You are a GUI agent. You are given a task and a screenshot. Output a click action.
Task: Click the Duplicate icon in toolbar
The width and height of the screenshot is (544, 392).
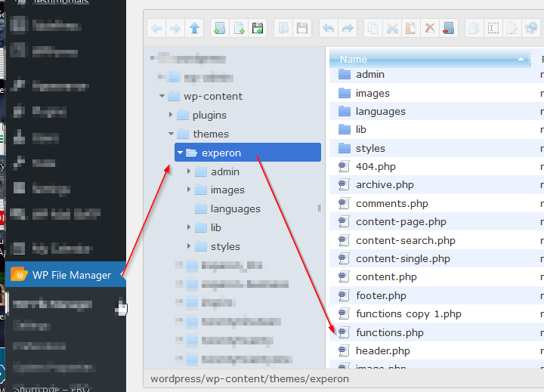tap(474, 28)
